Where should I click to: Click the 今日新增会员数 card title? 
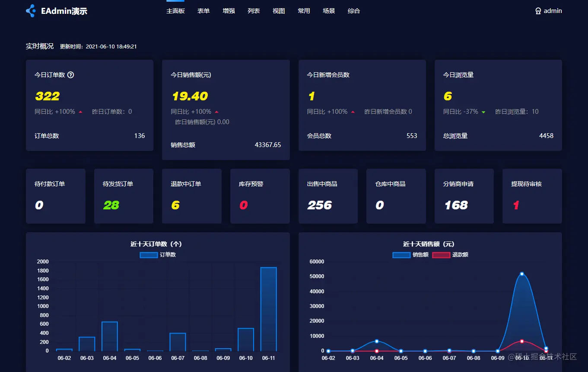[x=328, y=75]
